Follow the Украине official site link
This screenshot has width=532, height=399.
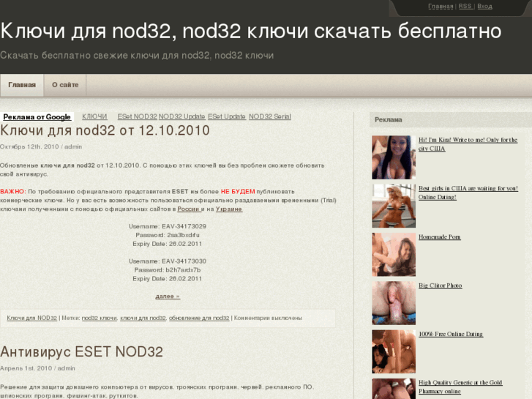tap(228, 209)
